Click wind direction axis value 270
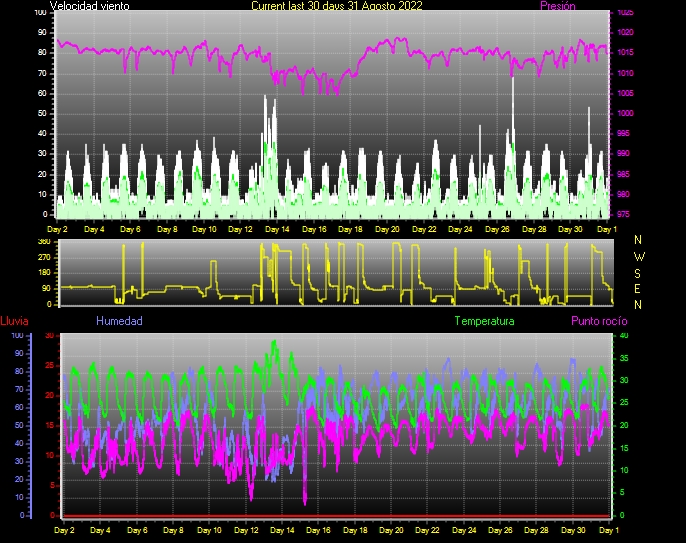 coord(44,257)
